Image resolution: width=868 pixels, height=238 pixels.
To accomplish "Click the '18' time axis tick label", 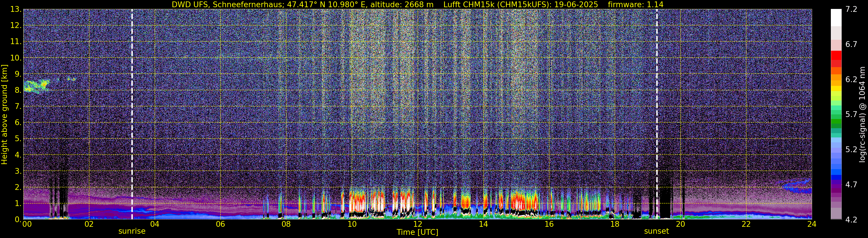I will point(614,224).
